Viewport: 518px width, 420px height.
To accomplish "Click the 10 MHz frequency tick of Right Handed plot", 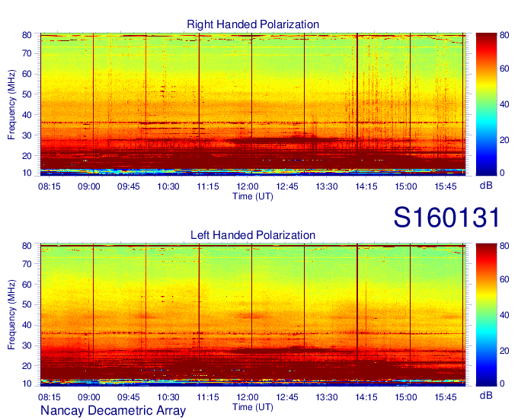I will [27, 173].
